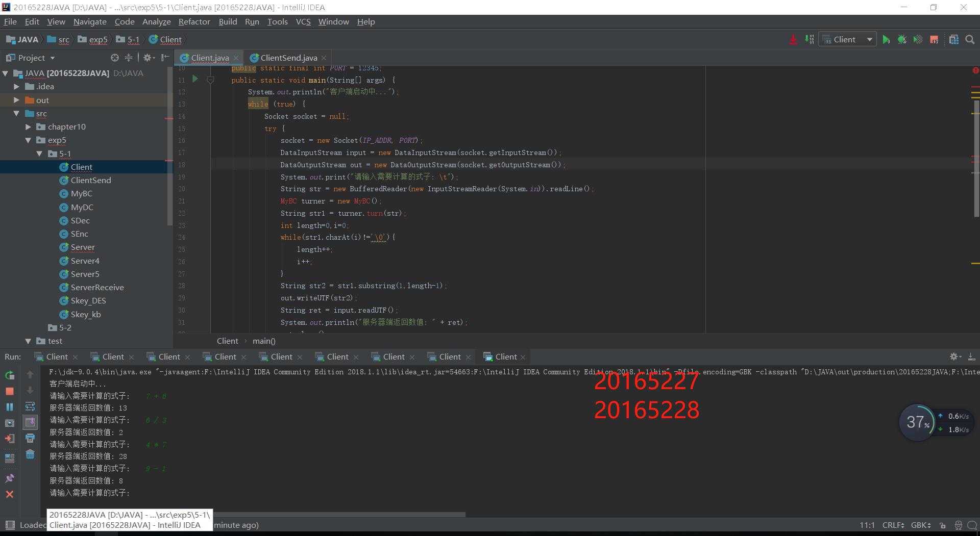Select Server5 class in project tree
Viewport: 980px width, 536px height.
pyautogui.click(x=85, y=274)
